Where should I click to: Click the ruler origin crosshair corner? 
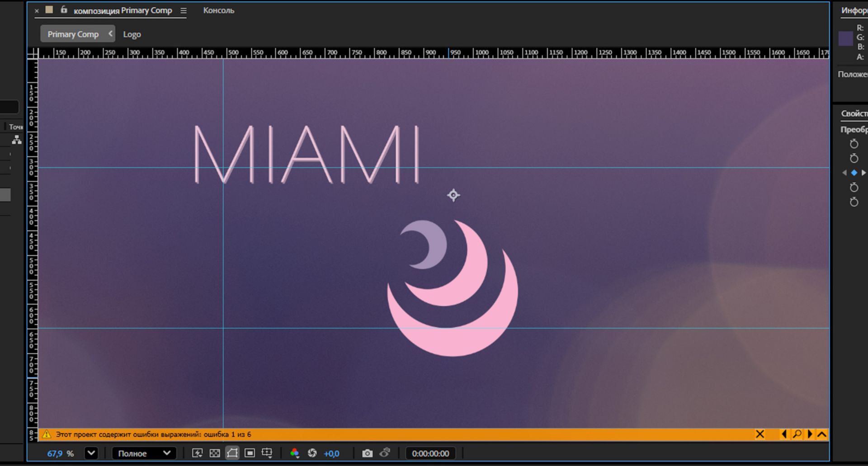(32, 53)
